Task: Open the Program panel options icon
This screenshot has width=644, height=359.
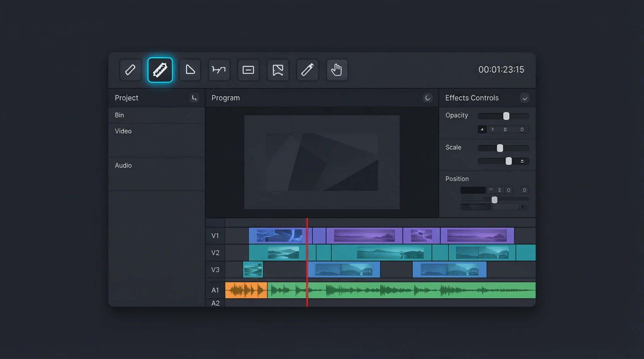Action: point(428,98)
